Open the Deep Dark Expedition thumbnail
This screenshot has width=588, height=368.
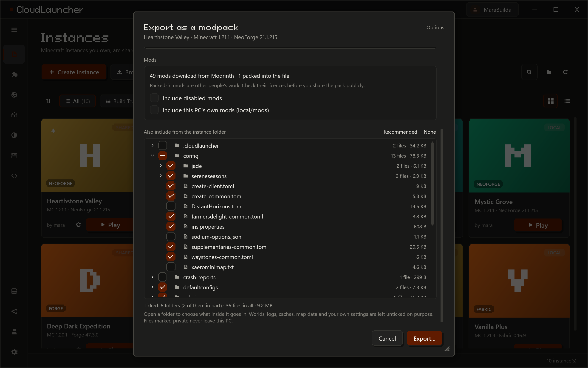[x=88, y=280]
